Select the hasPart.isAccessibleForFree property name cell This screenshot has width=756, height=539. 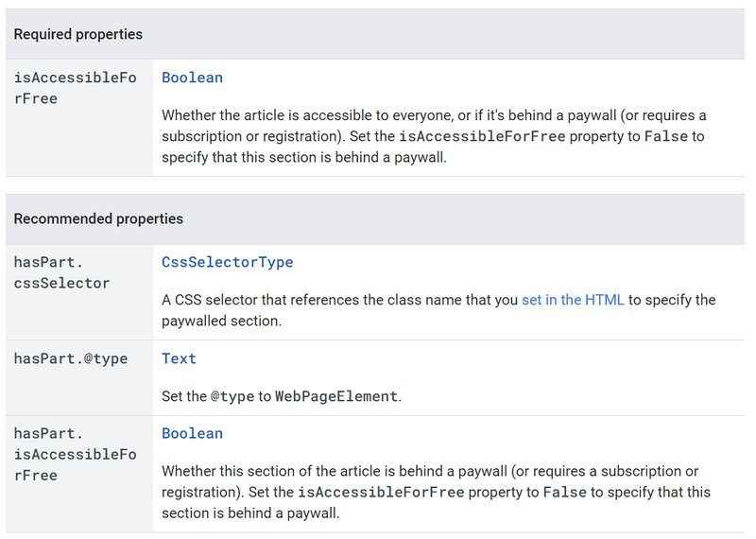[x=76, y=455]
